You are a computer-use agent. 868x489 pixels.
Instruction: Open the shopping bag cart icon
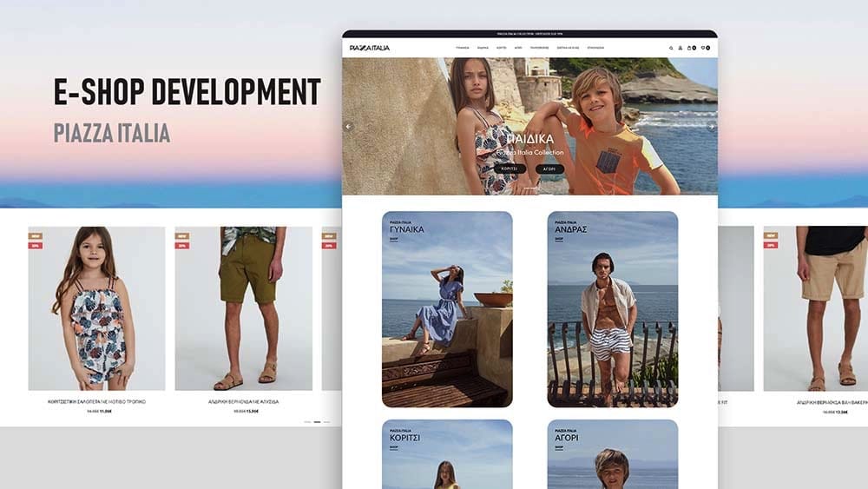691,48
